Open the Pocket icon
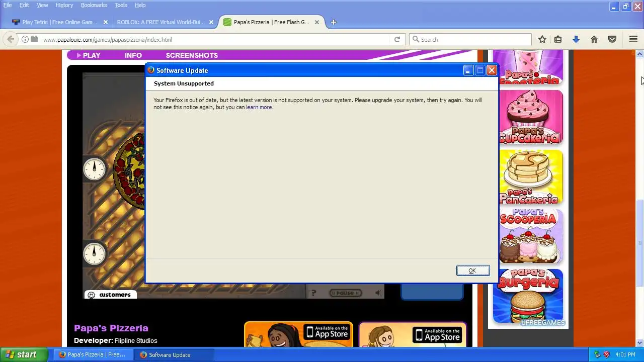 pyautogui.click(x=612, y=39)
